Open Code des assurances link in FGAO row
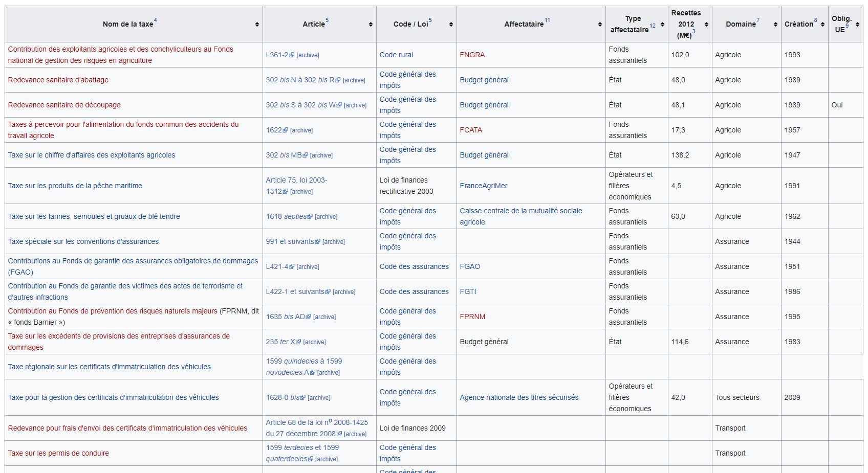The width and height of the screenshot is (868, 473). (x=414, y=266)
